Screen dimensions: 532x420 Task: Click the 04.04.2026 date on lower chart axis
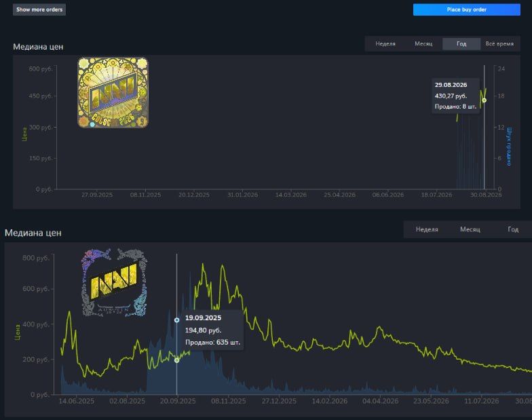tap(380, 401)
